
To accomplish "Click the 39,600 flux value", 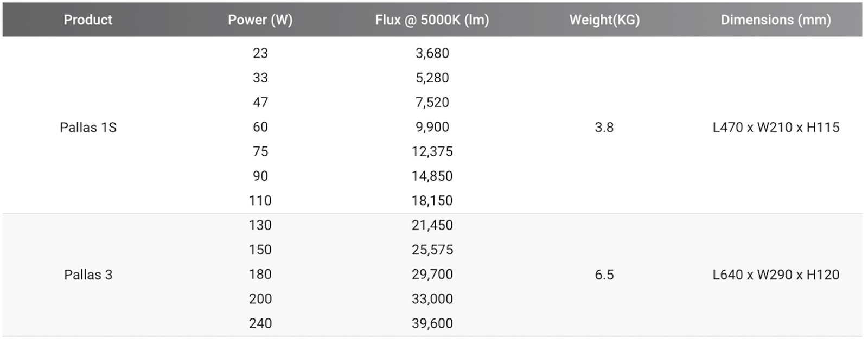I will click(432, 323).
